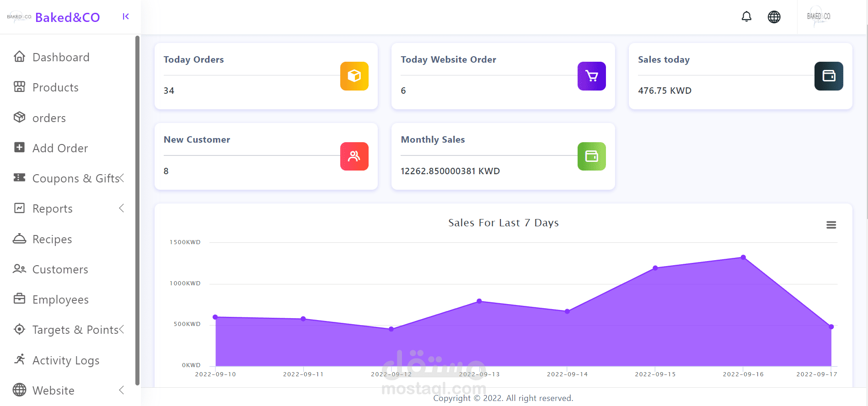Click the 2022-09-14 axis date label
868x406 pixels.
tap(567, 374)
